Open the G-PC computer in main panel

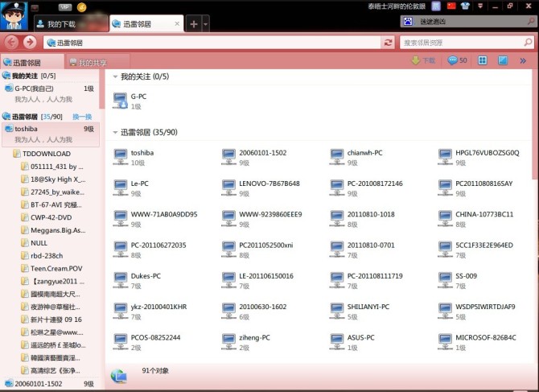pyautogui.click(x=130, y=101)
